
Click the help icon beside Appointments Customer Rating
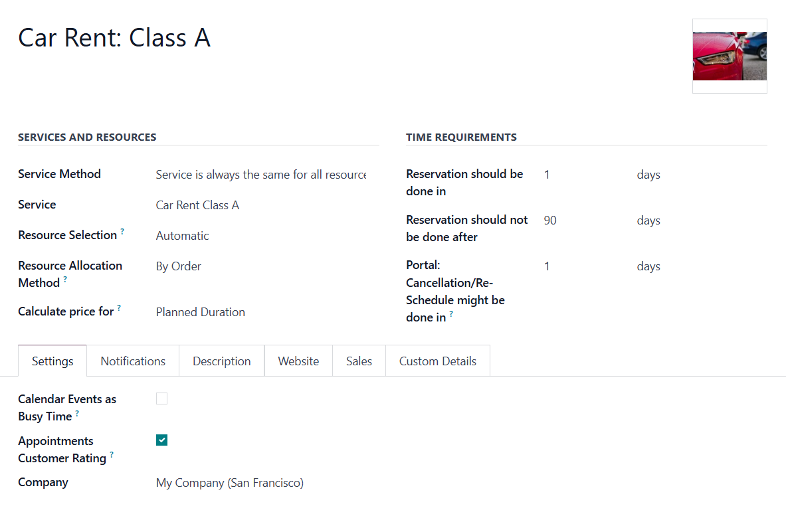pos(112,454)
